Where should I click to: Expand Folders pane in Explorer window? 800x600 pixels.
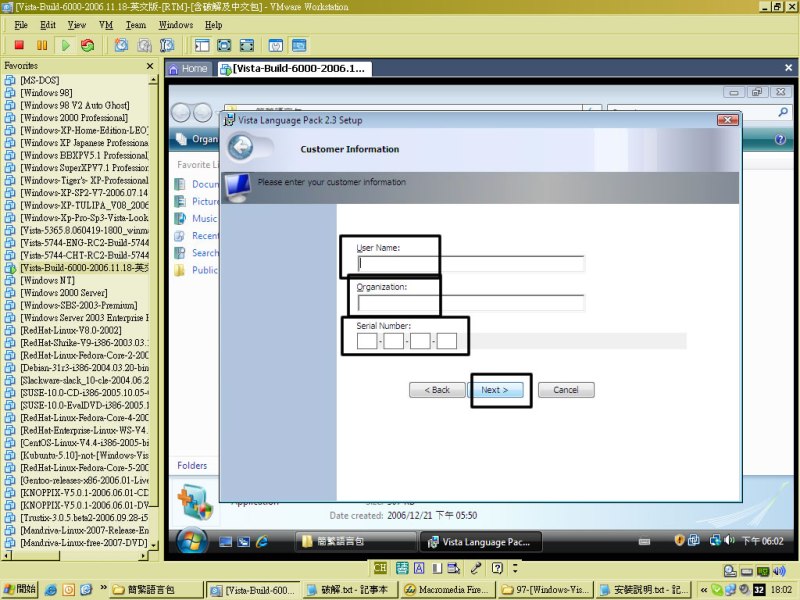point(192,465)
